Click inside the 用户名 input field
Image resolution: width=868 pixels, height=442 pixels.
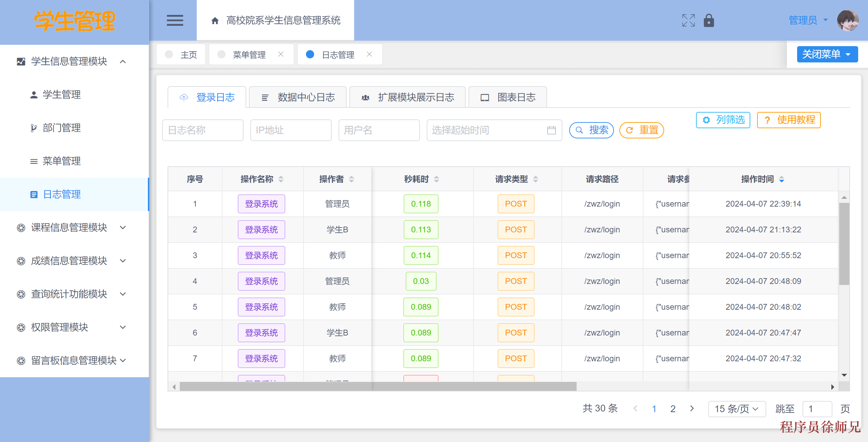coord(379,130)
